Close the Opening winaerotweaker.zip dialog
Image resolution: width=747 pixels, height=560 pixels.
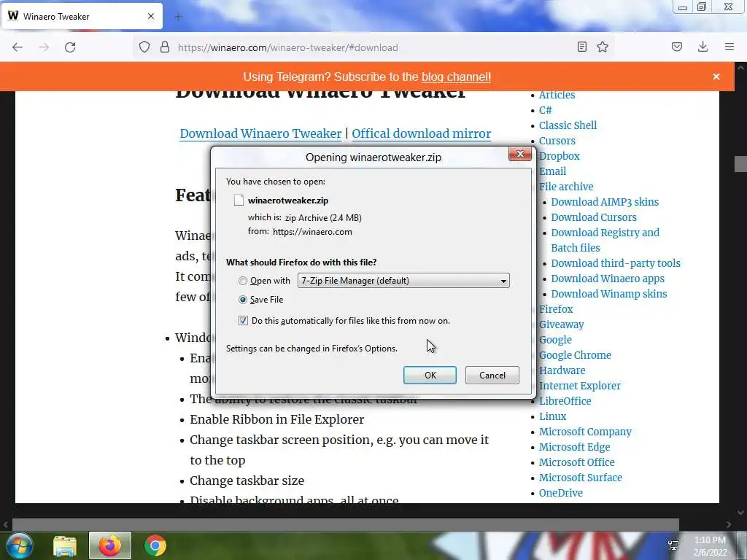click(519, 154)
